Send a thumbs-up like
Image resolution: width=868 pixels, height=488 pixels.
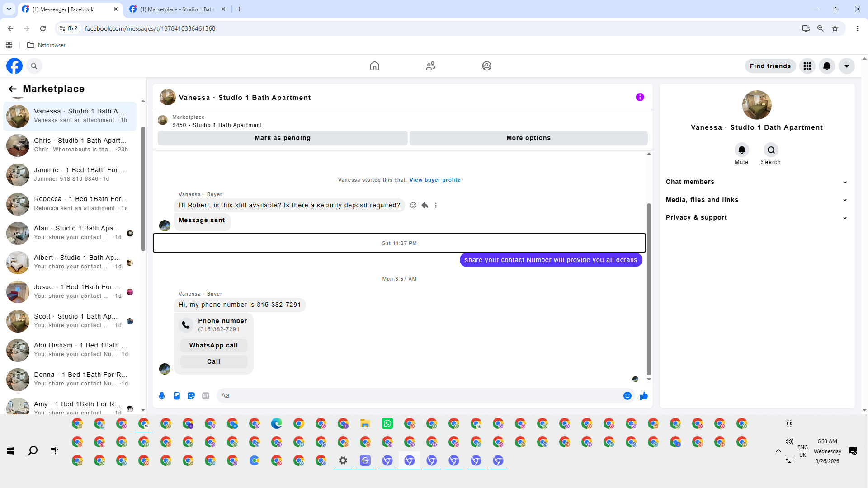click(x=644, y=396)
